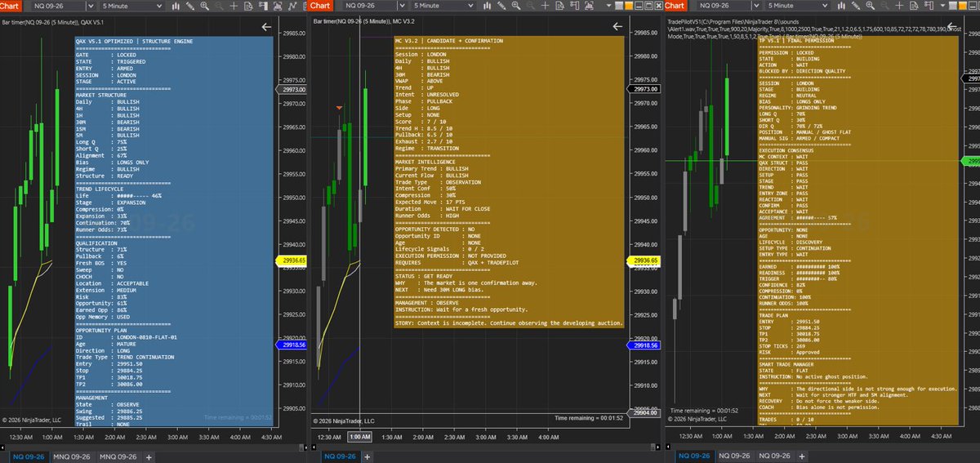
Task: Open drawing tools pencil in left chart toolbar
Action: point(189,6)
